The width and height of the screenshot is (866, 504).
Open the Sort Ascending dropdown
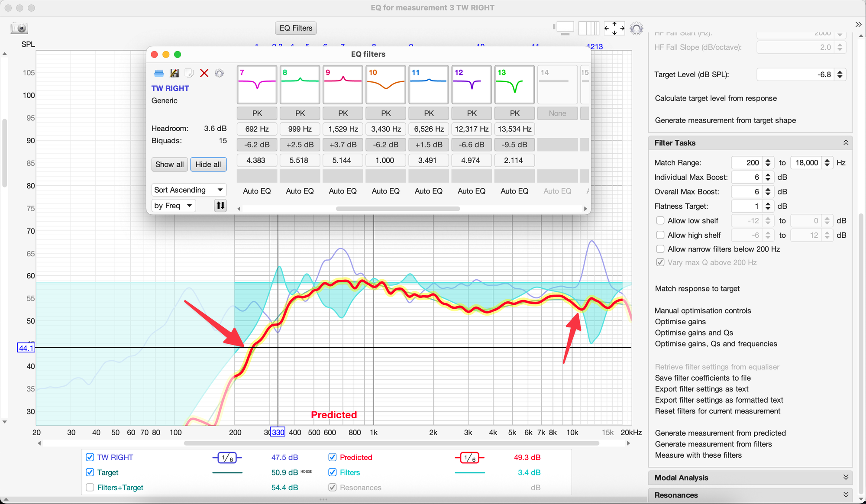pyautogui.click(x=189, y=190)
